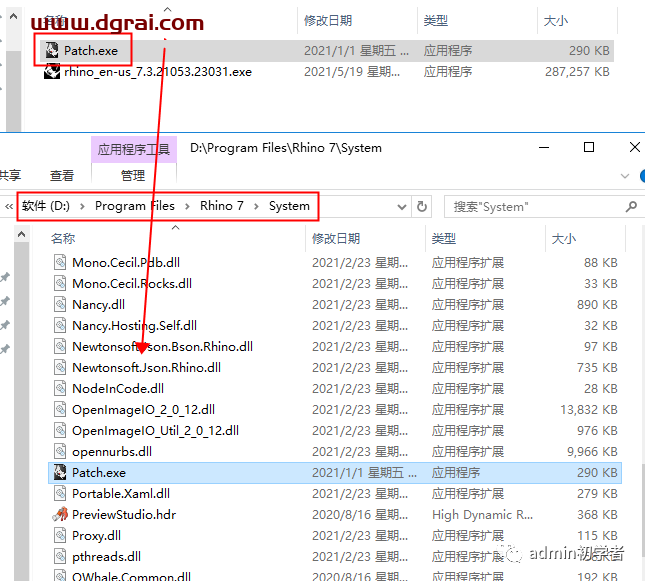Viewport: 645px width, 581px height.
Task: Open the 应用程序工具 contextual tab
Action: (133, 149)
